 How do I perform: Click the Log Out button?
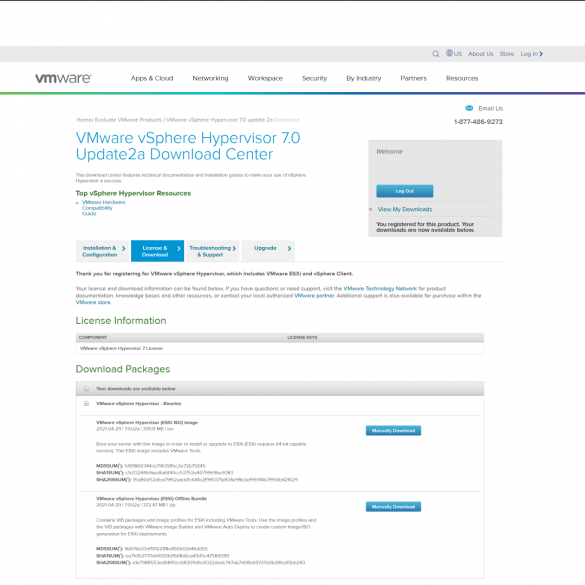point(404,191)
